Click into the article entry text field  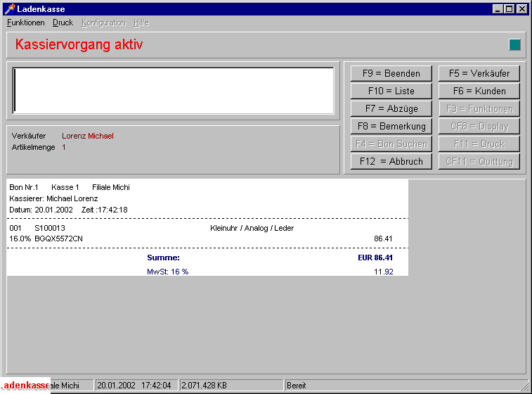[x=173, y=90]
